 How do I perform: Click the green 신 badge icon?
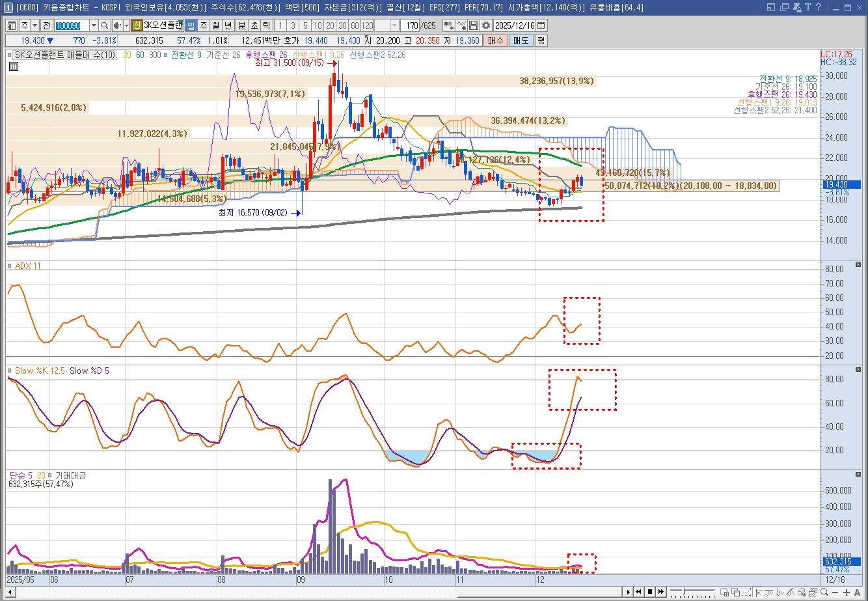pos(137,25)
